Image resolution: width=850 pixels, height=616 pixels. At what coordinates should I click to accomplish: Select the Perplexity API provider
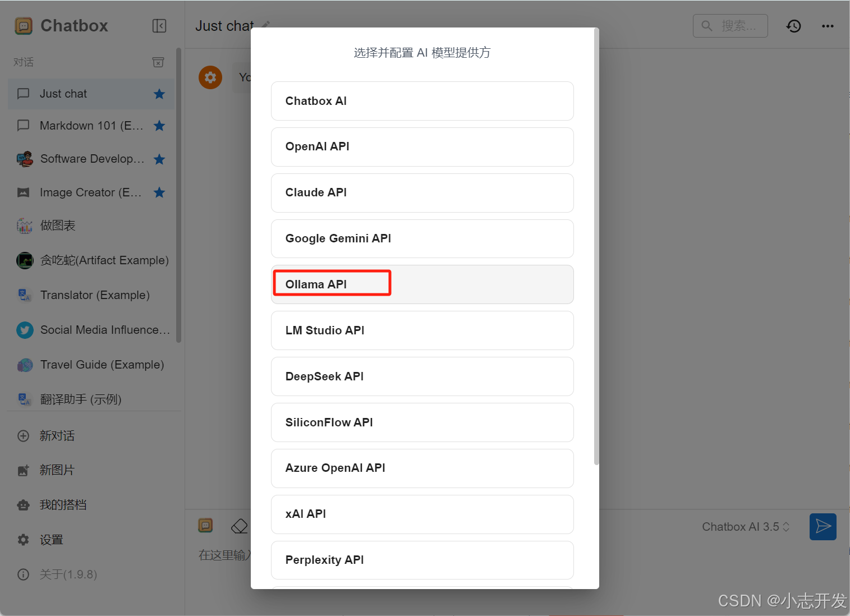(422, 560)
